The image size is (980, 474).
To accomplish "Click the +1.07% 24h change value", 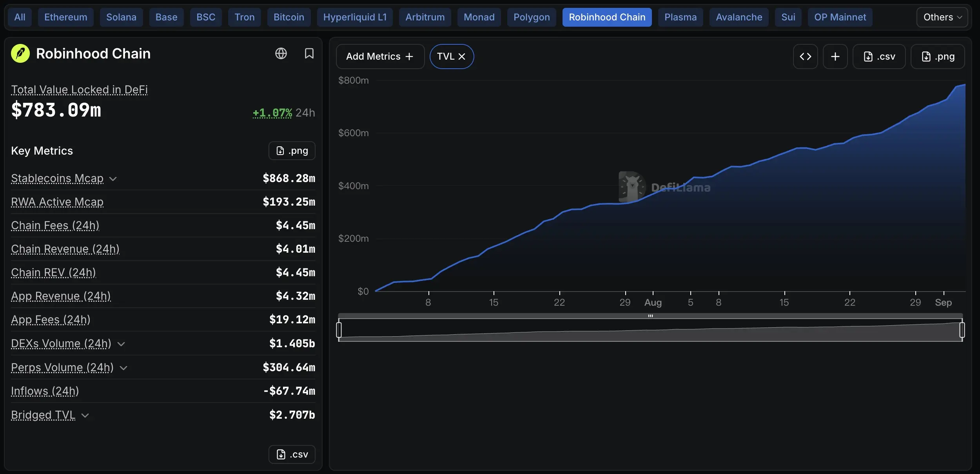I will click(272, 113).
